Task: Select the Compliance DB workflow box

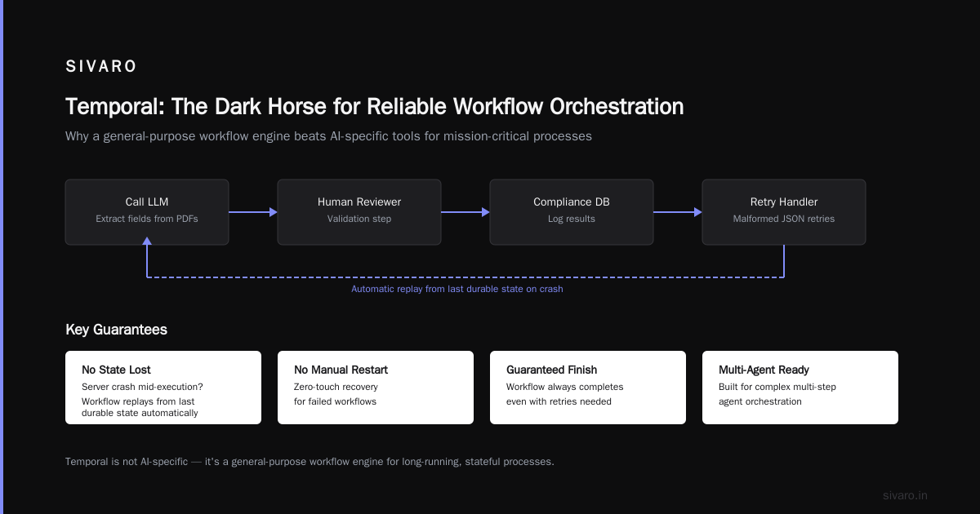Action: pos(572,212)
